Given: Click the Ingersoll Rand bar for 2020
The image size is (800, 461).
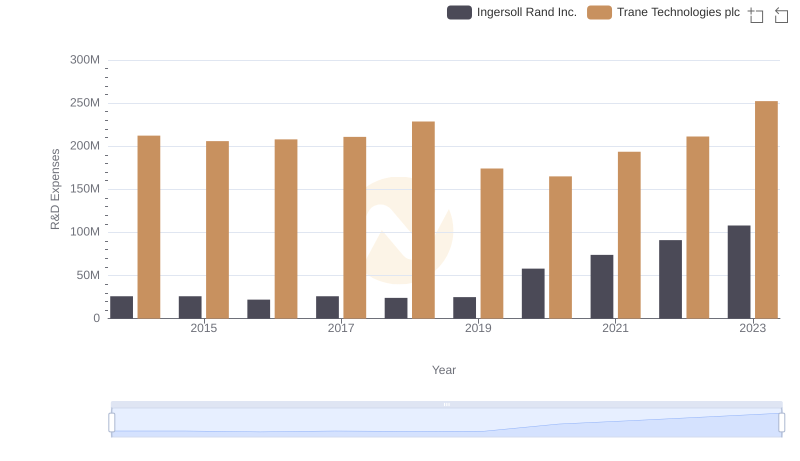Looking at the screenshot, I should point(533,293).
